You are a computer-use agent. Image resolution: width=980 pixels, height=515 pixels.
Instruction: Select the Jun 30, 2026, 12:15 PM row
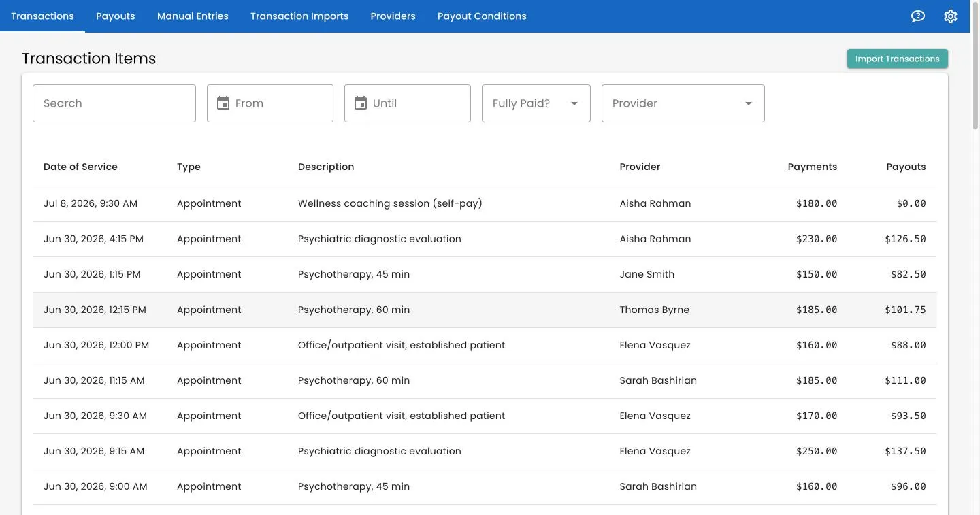coord(485,310)
